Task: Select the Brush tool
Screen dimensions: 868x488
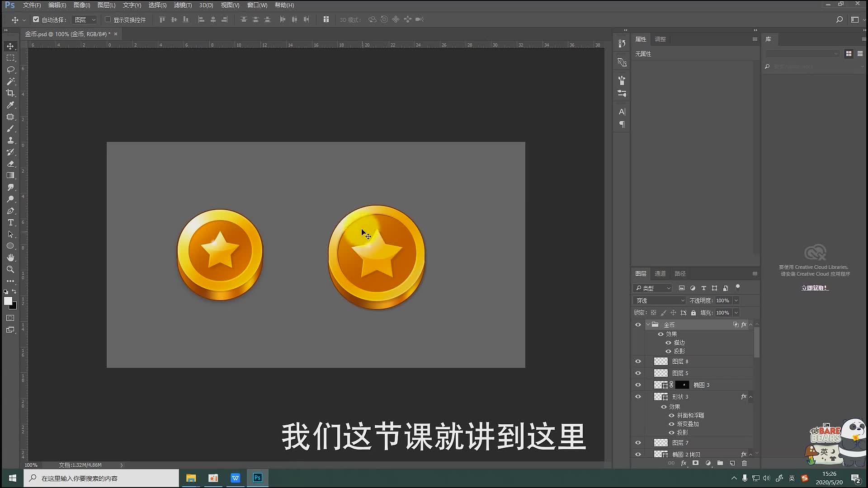Action: point(10,129)
